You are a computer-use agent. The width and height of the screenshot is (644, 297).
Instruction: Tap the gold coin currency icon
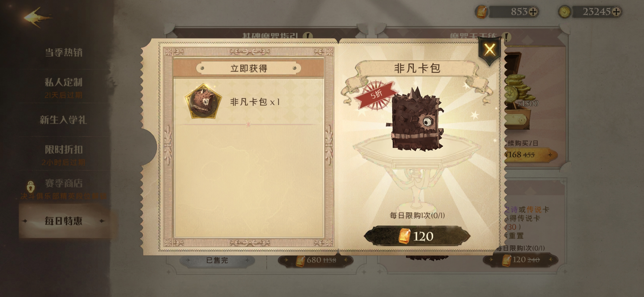coord(565,12)
